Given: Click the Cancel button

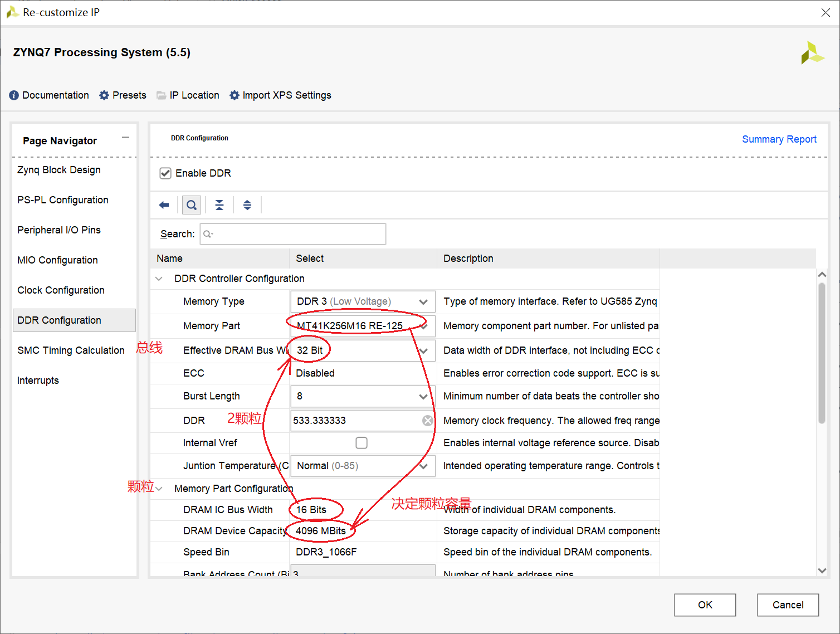Looking at the screenshot, I should tap(788, 605).
